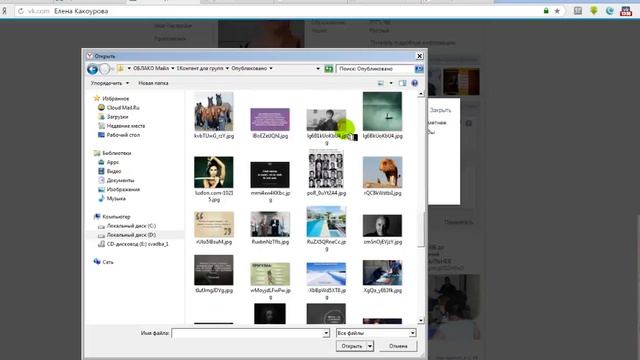Select the green lake boat thumbnail
Image resolution: width=640 pixels, height=360 pixels.
click(x=382, y=111)
